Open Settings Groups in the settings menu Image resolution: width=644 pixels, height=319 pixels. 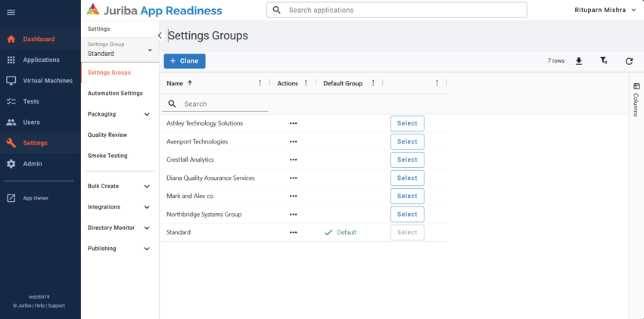[x=109, y=73]
